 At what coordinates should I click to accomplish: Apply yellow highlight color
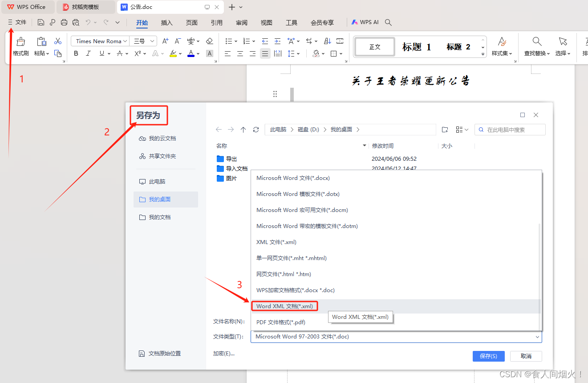click(x=173, y=53)
